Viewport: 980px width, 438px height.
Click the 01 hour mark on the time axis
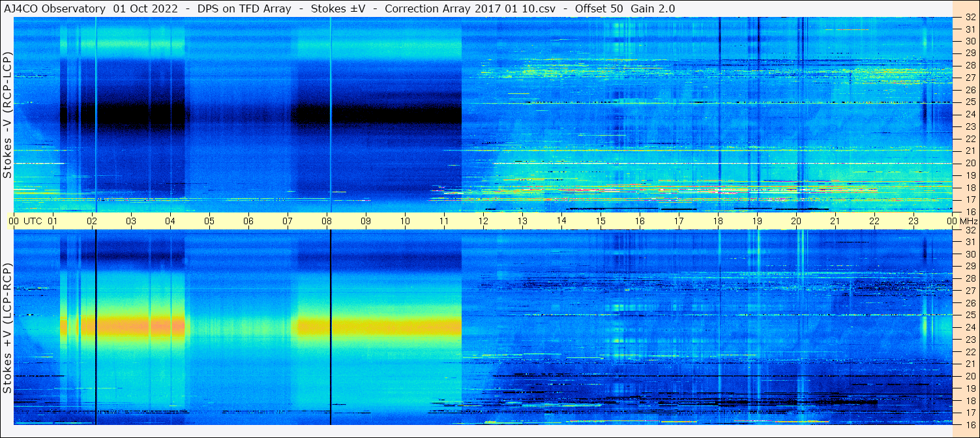pyautogui.click(x=53, y=221)
